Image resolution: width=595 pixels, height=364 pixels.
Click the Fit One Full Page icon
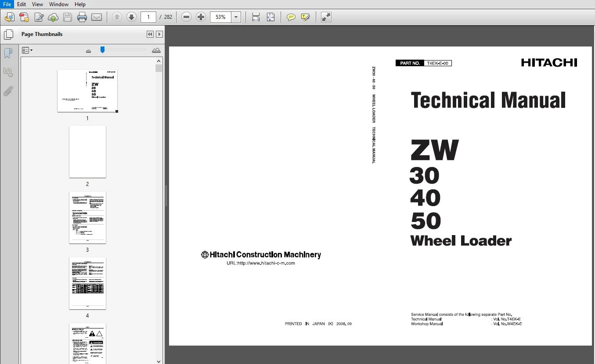coord(271,17)
